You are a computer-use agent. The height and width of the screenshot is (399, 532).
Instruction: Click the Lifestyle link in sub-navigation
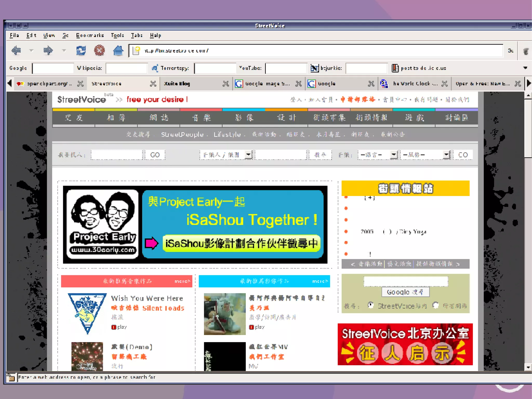[227, 135]
